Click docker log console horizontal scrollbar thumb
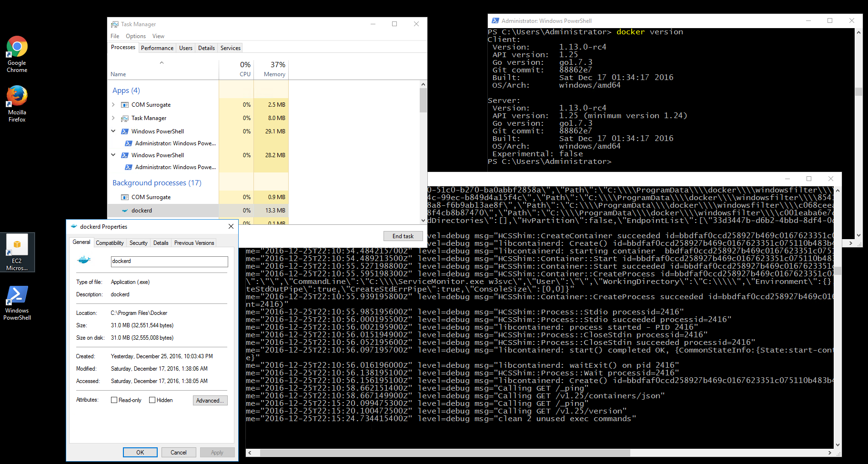 click(445, 453)
